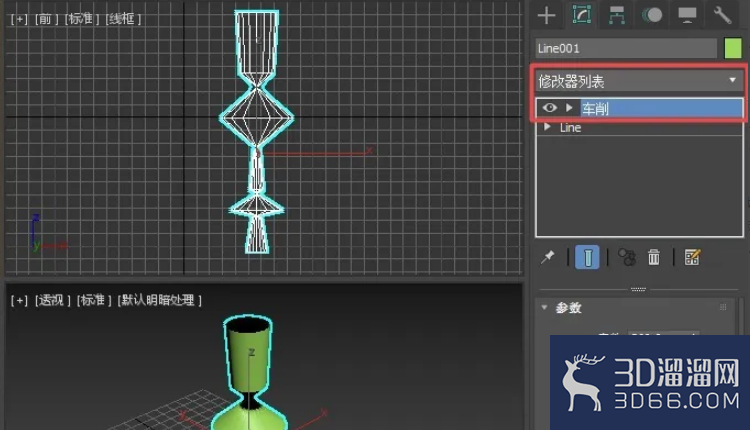Viewport: 750px width, 430px height.
Task: Open [标准] menu in perspective viewport
Action: (x=94, y=300)
